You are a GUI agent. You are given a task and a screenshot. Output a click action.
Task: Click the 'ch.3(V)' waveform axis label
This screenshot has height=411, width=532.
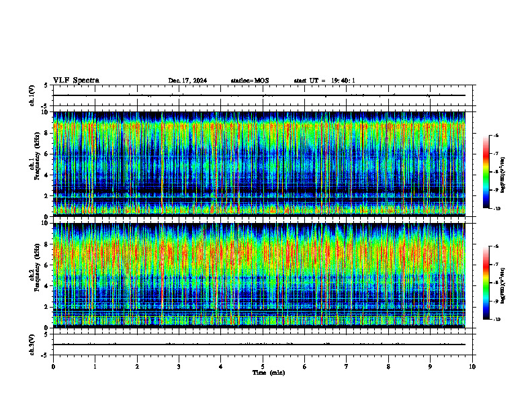click(32, 345)
